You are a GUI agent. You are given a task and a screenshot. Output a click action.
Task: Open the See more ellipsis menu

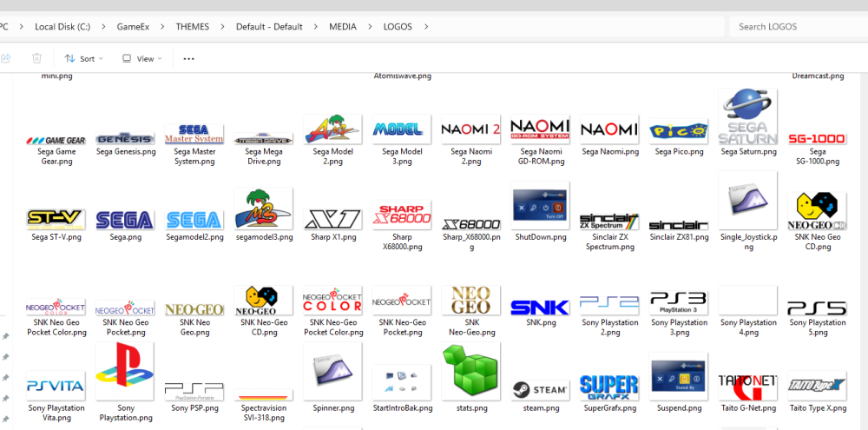(x=188, y=58)
